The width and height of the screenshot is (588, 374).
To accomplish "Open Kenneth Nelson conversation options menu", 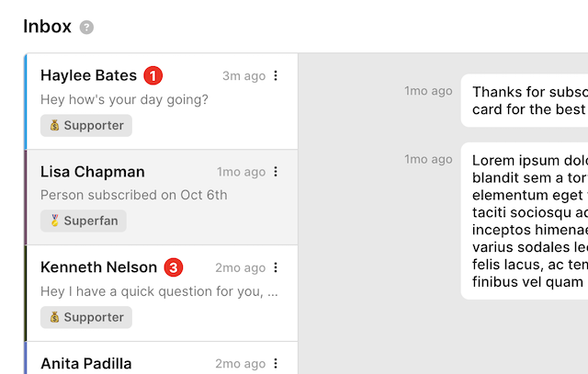I will (276, 267).
